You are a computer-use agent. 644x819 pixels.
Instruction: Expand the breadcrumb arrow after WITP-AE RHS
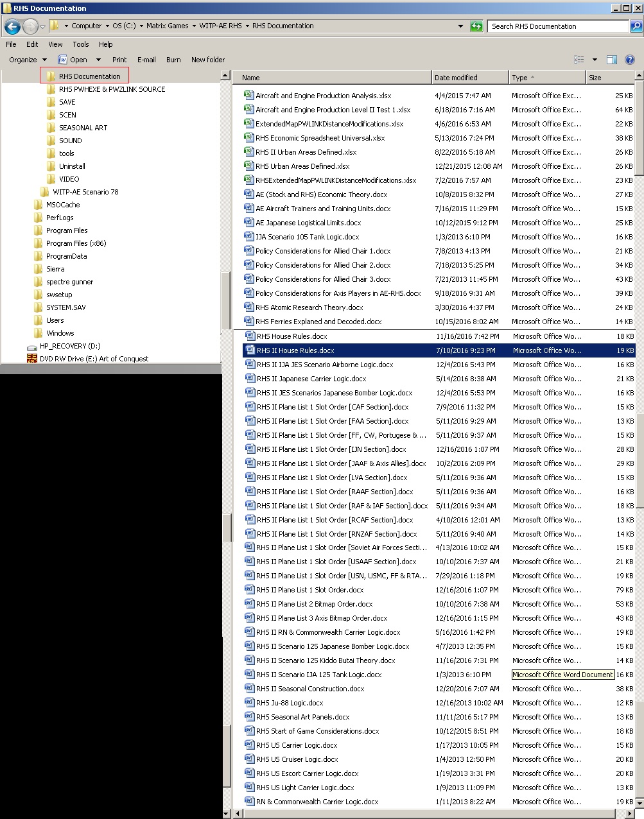[247, 26]
